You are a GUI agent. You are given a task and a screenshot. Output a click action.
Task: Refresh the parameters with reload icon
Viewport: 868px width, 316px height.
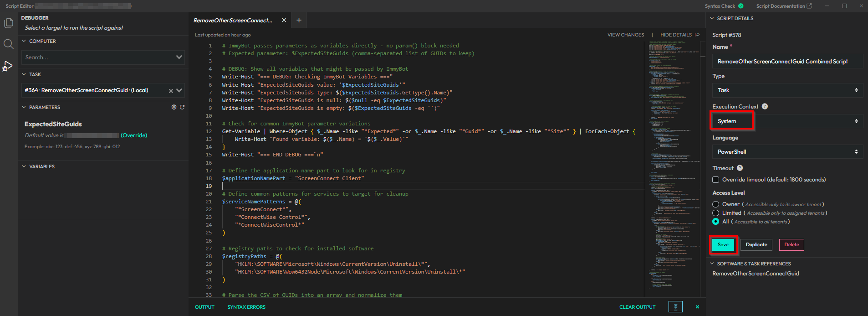point(182,107)
